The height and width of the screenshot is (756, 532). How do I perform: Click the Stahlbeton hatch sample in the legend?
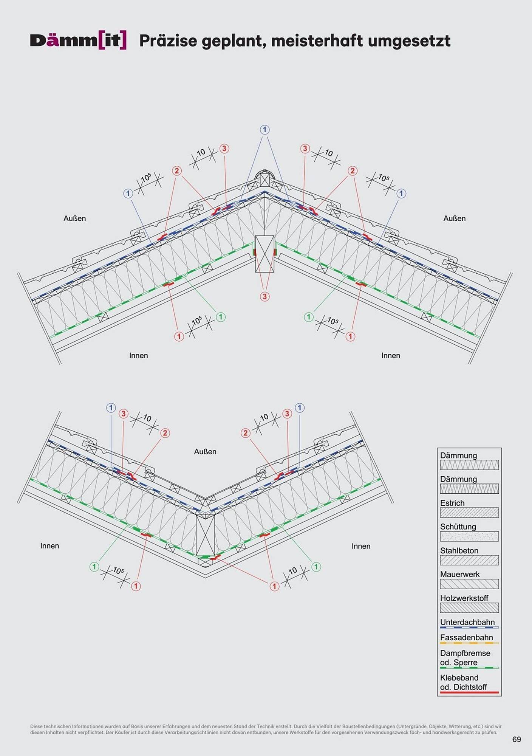469,560
